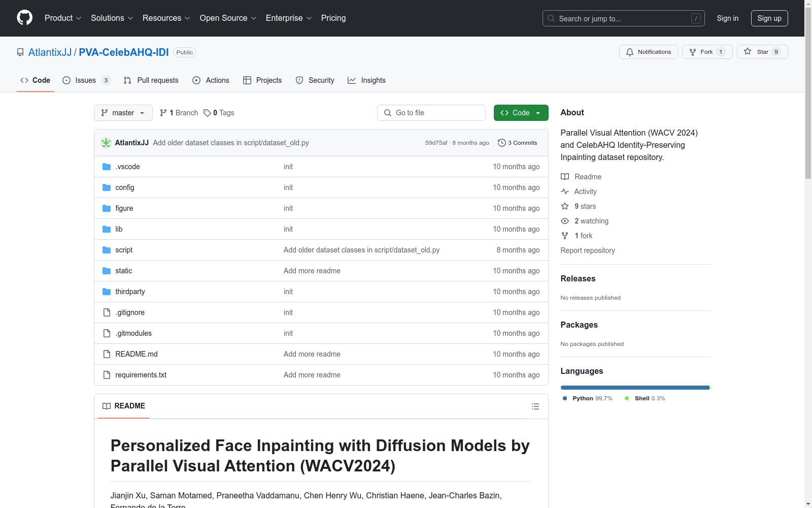Expand the Solutions dropdown
This screenshot has width=812, height=508.
112,18
